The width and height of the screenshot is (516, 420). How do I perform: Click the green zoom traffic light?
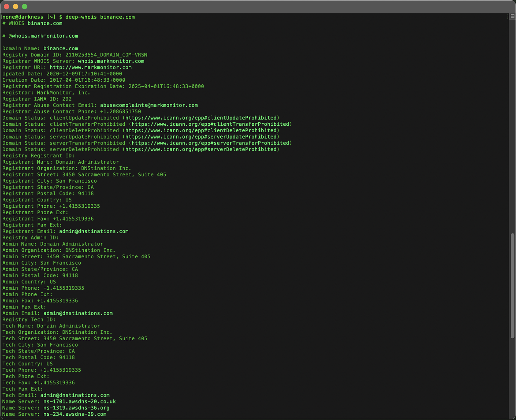(x=24, y=6)
